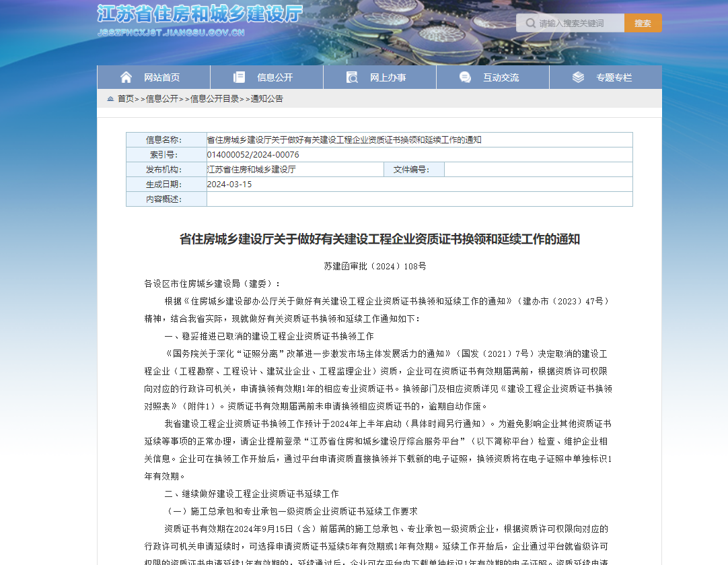Click the 内容概述: label cell
The height and width of the screenshot is (565, 728).
click(x=166, y=199)
